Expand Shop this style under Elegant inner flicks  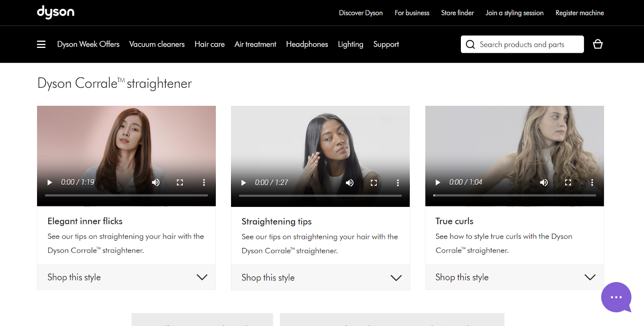click(126, 277)
